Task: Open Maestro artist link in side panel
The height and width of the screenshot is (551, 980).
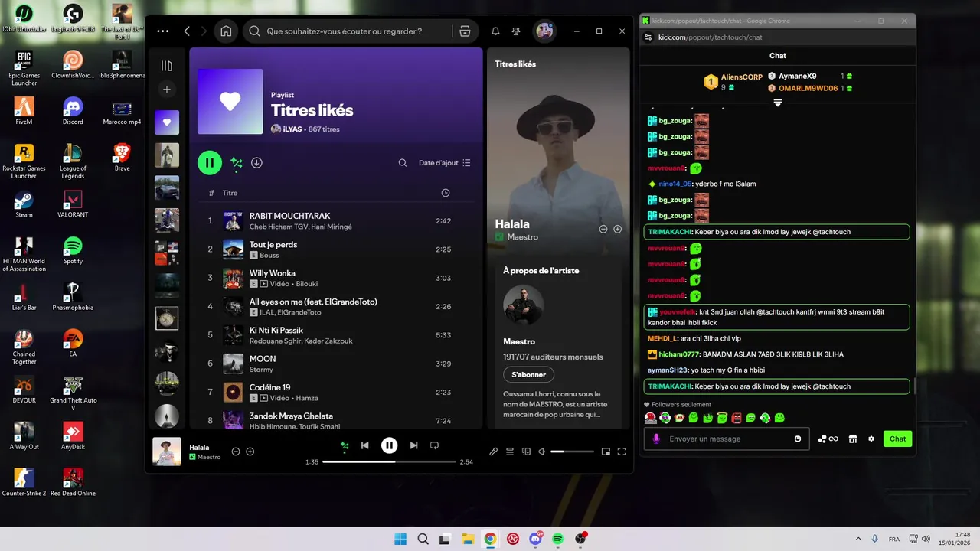Action: pos(522,237)
